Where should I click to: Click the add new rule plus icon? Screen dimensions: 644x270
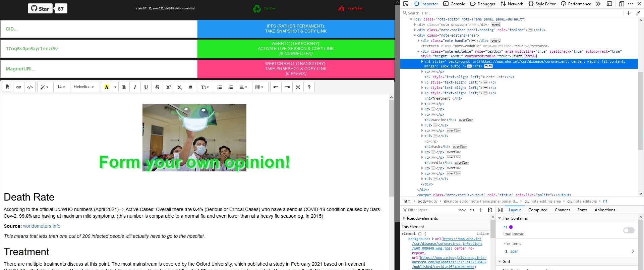(481, 210)
